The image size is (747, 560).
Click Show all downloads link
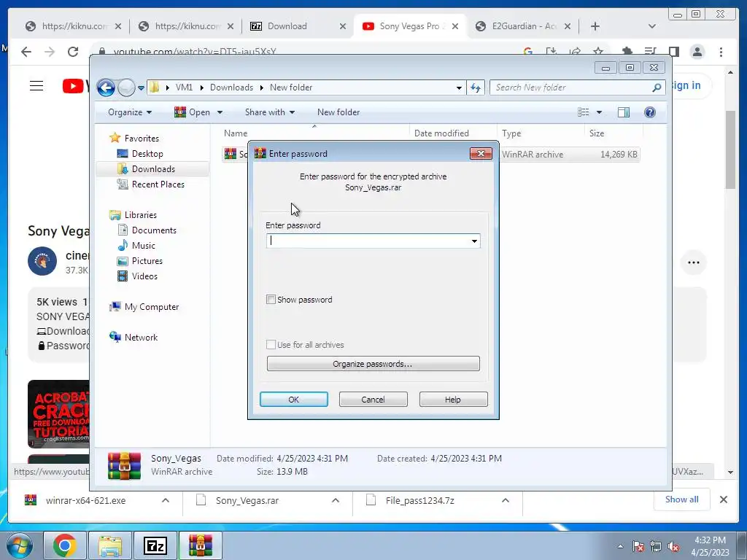pos(682,499)
